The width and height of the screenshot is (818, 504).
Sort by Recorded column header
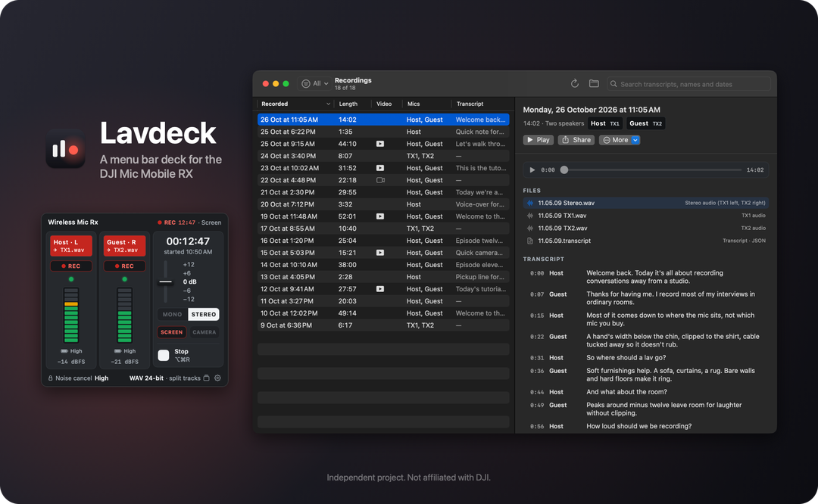[x=275, y=104]
